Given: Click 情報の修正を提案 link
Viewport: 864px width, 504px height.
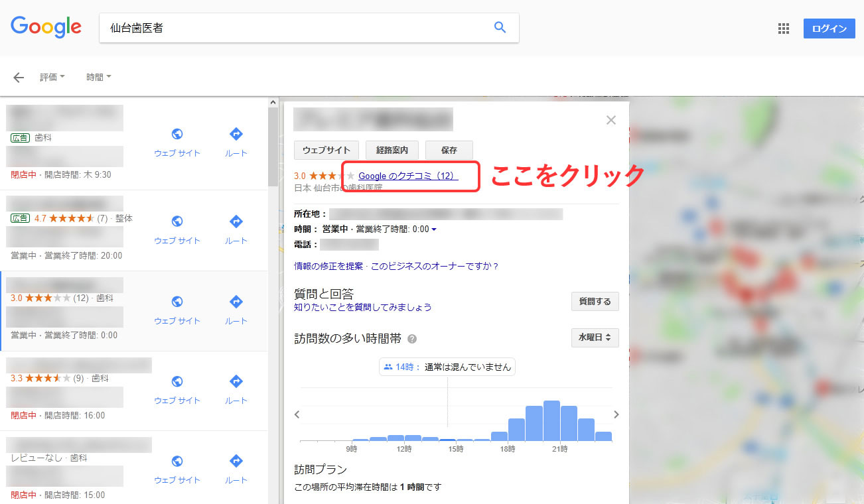Looking at the screenshot, I should pyautogui.click(x=328, y=266).
